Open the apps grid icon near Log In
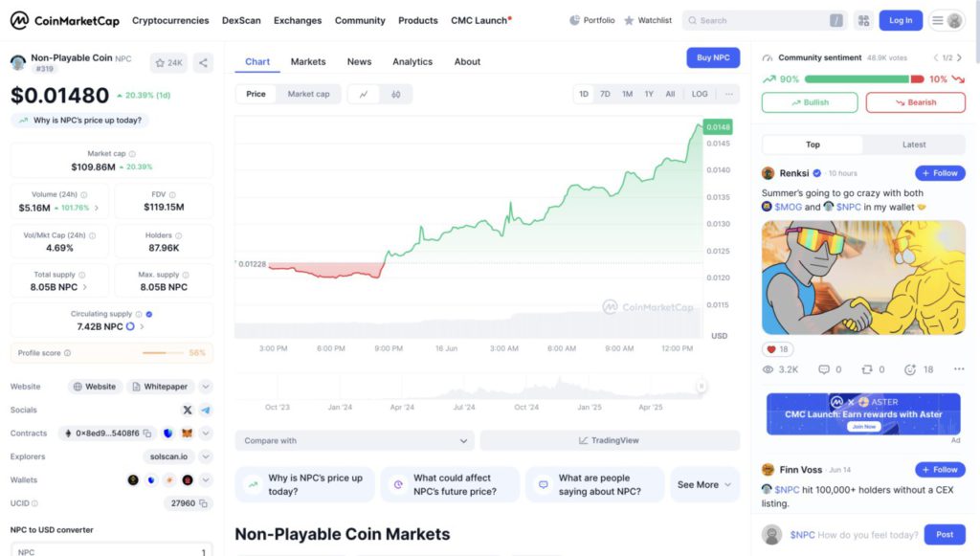The image size is (980, 556). click(x=864, y=21)
